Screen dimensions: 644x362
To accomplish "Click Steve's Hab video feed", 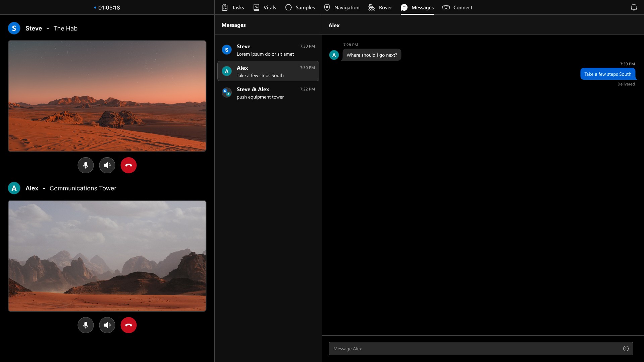I will [107, 96].
